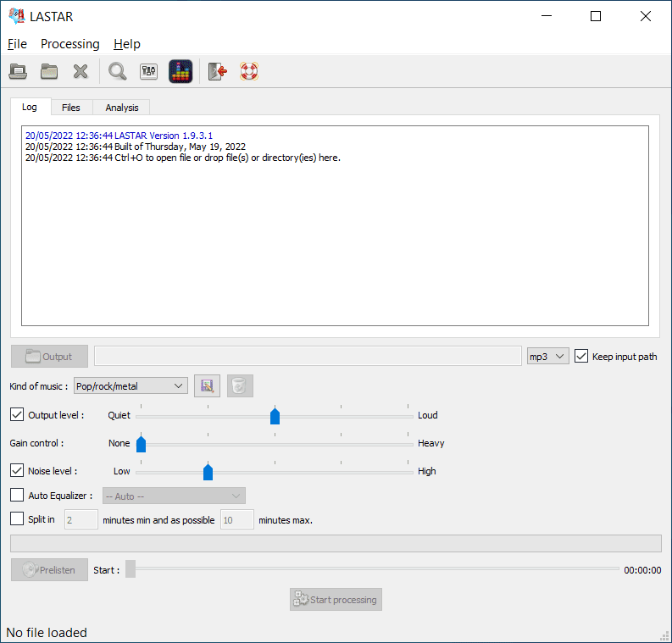Click the 'No file loaded' status text
This screenshot has height=643, width=672.
click(47, 632)
